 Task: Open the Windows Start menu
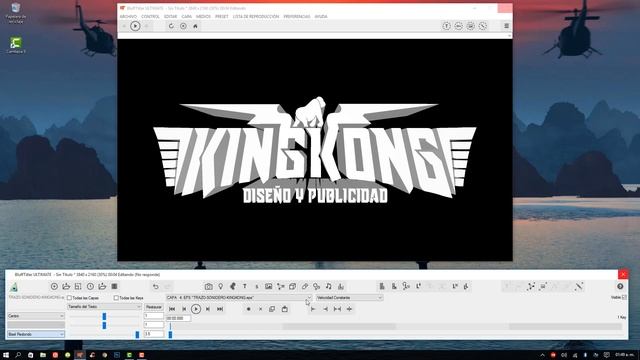[x=6, y=355]
